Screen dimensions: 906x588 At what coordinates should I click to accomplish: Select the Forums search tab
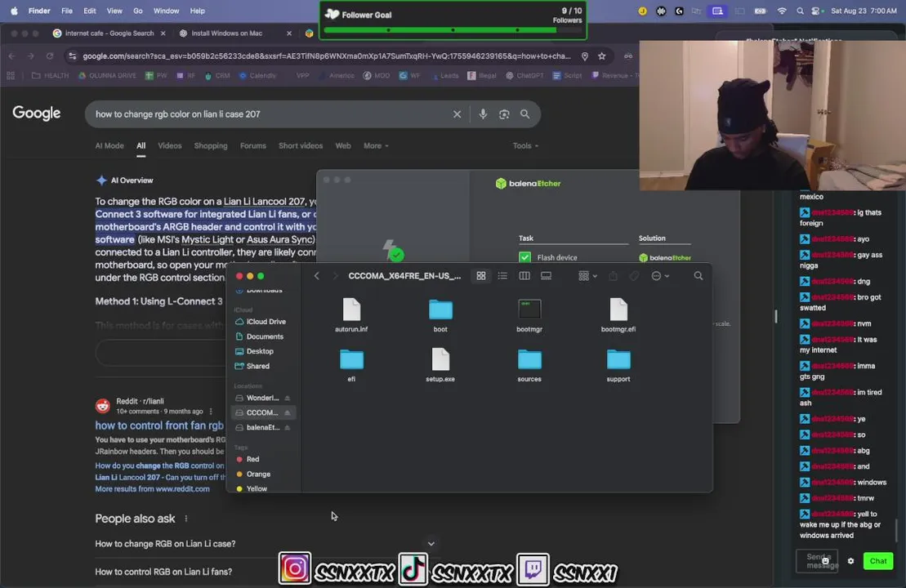tap(253, 146)
